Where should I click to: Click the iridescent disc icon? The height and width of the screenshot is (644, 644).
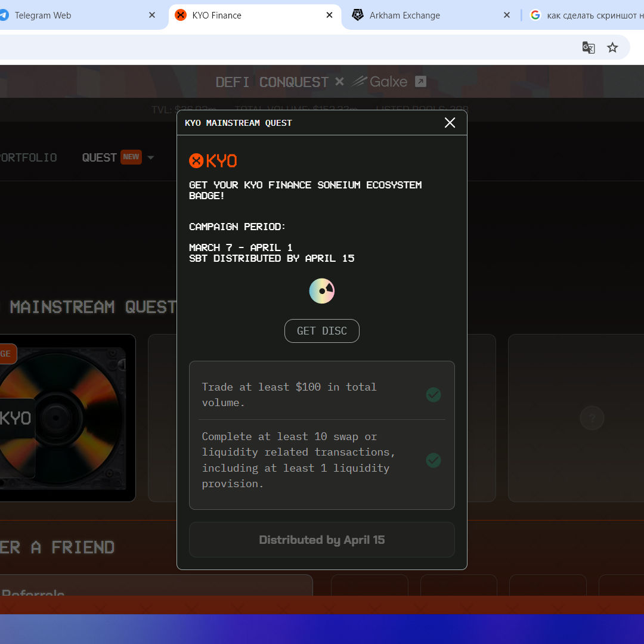click(321, 291)
